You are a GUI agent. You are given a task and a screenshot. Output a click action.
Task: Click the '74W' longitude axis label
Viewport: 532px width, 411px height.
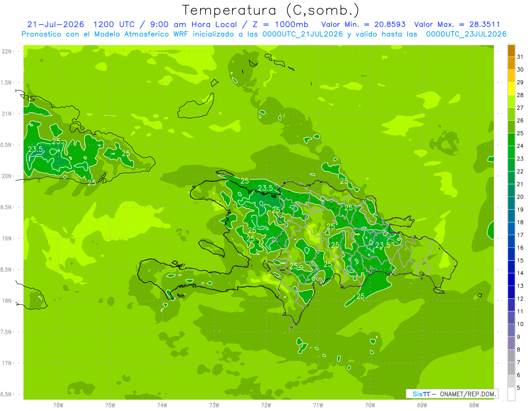pos(162,405)
